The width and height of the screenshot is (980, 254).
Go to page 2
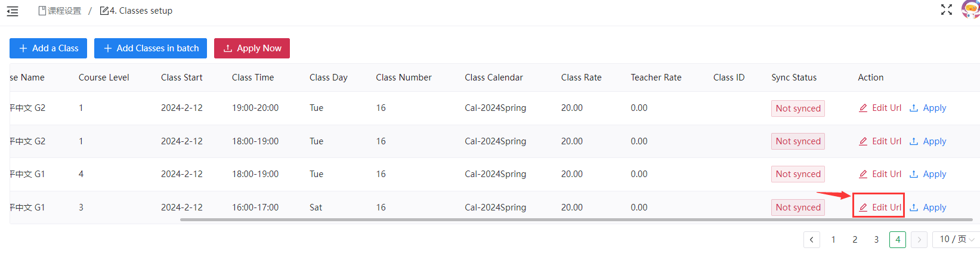[x=855, y=240]
